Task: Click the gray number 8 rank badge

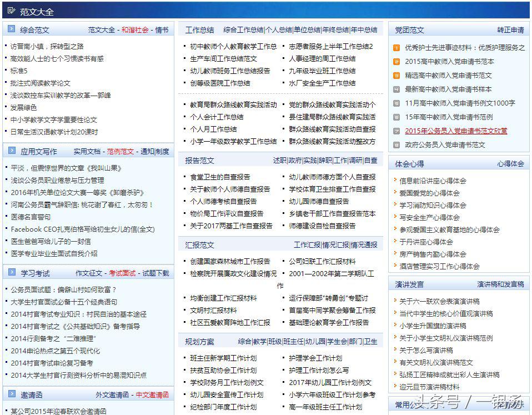Action: (x=396, y=145)
